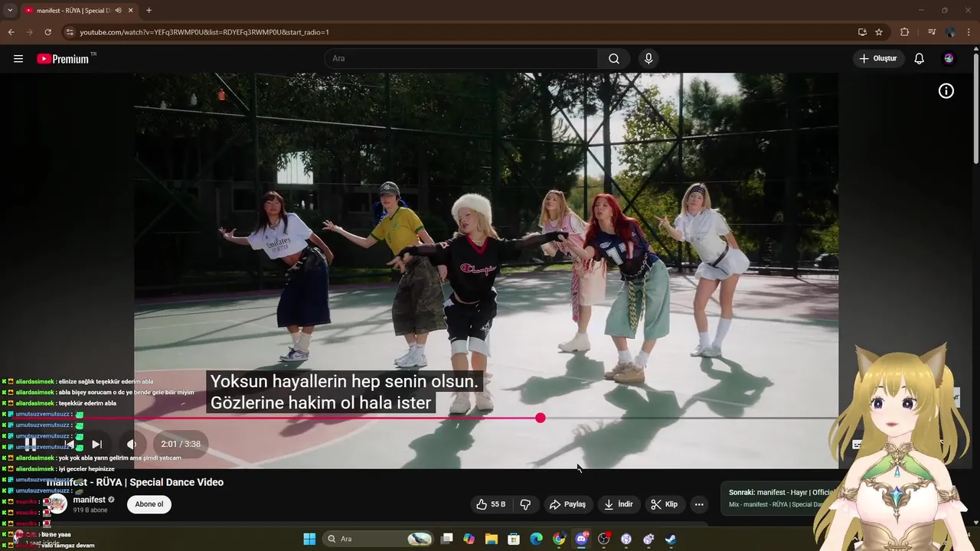Dislike the video thumbs-down button
This screenshot has height=551, width=980.
[x=525, y=504]
